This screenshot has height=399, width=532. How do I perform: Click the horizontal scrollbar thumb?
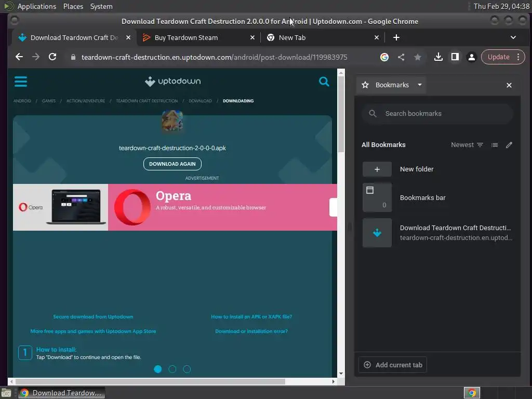pos(150,382)
